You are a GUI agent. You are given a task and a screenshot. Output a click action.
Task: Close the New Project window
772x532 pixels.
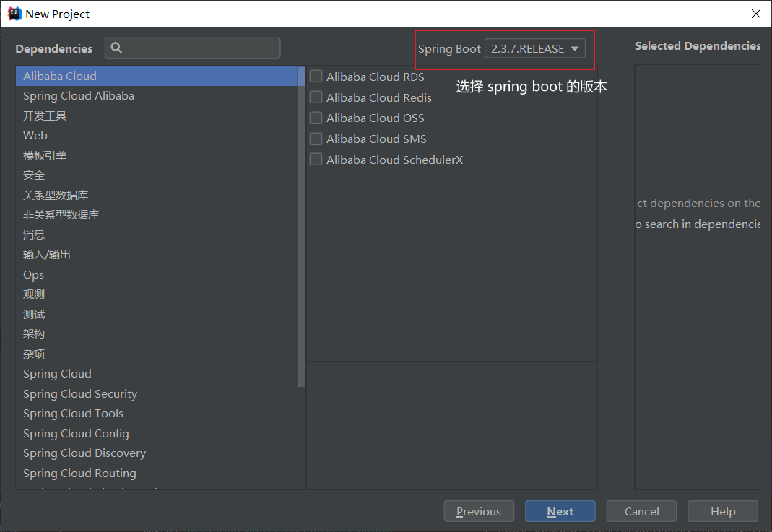(756, 14)
